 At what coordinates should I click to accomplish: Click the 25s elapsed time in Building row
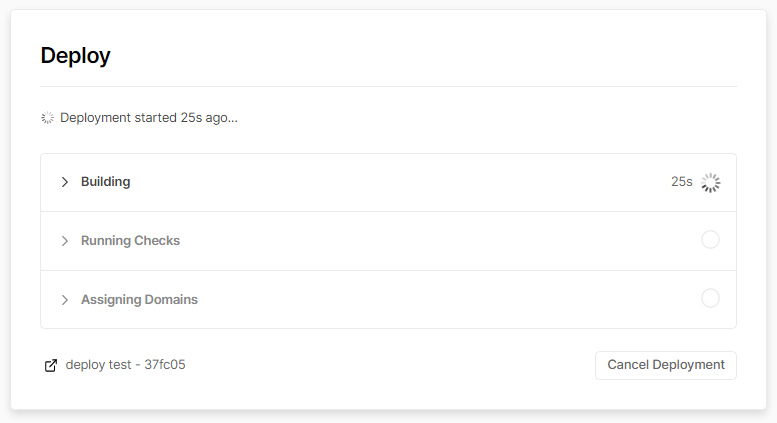click(x=681, y=182)
